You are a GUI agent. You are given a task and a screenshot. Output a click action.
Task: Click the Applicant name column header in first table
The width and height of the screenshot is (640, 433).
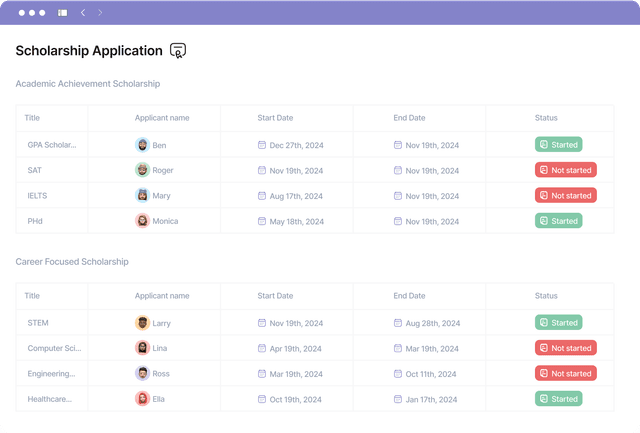click(162, 118)
